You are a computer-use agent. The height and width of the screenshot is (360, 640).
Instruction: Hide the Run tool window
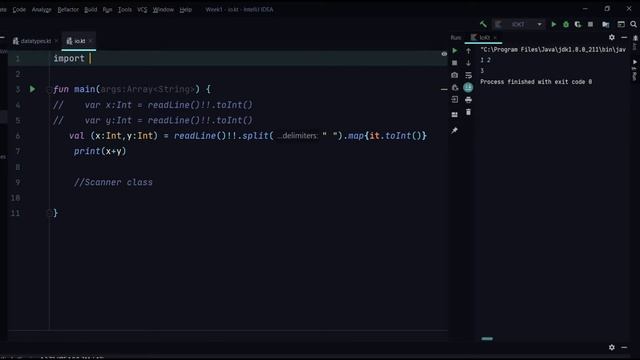pyautogui.click(x=624, y=37)
